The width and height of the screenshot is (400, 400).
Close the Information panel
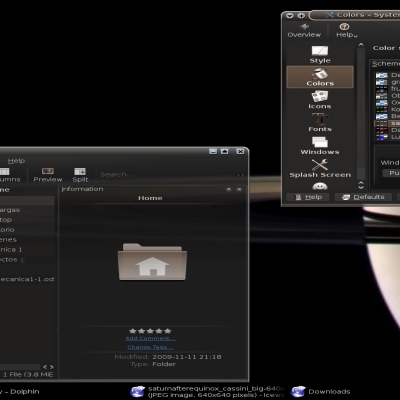[x=239, y=189]
